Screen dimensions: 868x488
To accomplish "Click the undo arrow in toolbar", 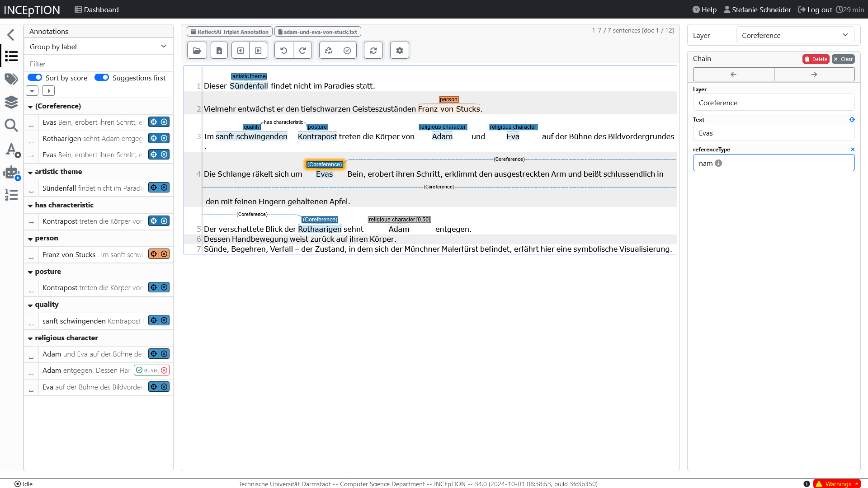I will coord(284,51).
